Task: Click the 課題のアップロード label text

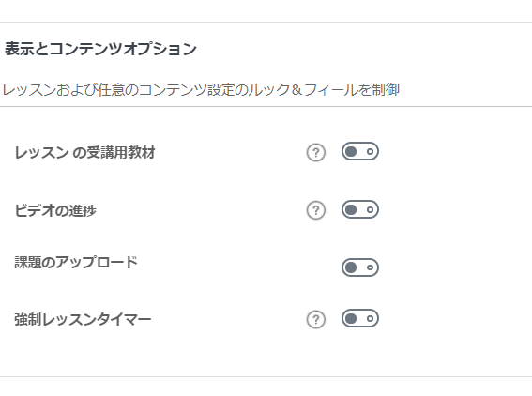Action: point(76,263)
